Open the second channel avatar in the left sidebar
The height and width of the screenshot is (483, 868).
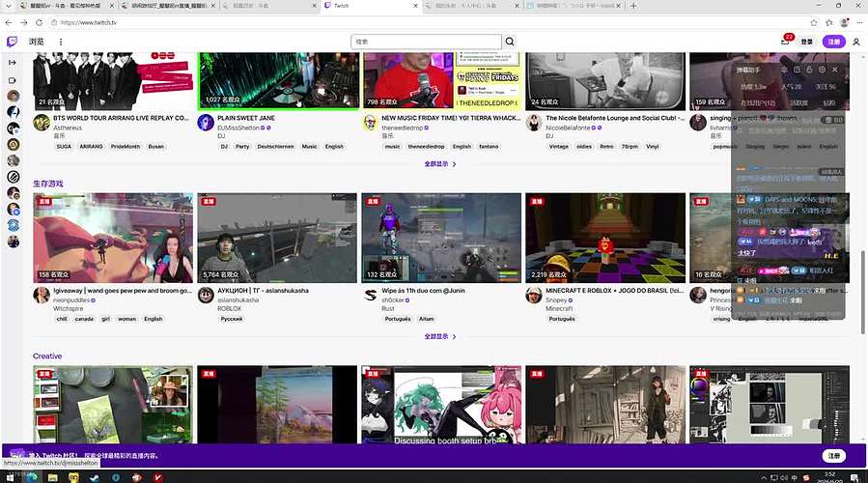14,112
